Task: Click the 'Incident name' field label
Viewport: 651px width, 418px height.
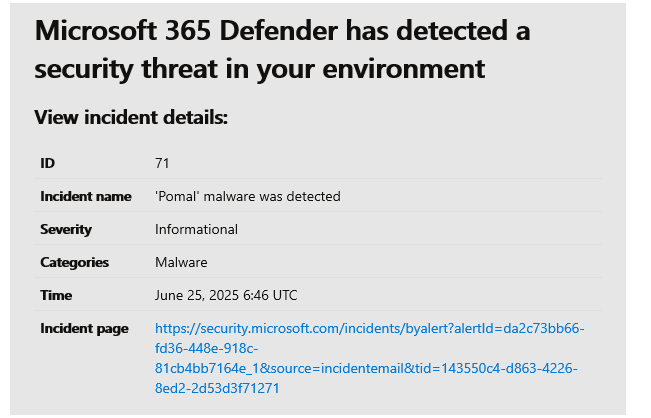Action: click(86, 196)
